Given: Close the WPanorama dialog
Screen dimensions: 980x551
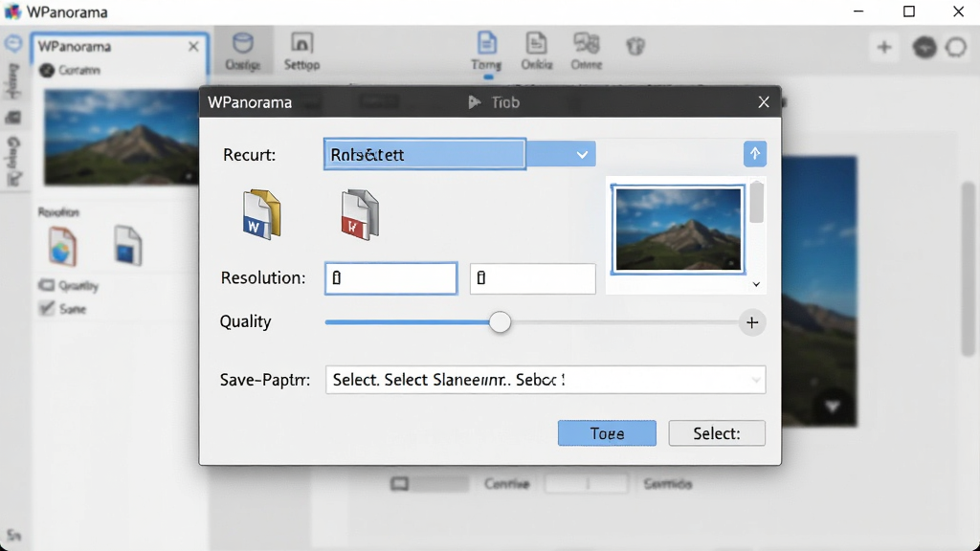Looking at the screenshot, I should coord(764,101).
